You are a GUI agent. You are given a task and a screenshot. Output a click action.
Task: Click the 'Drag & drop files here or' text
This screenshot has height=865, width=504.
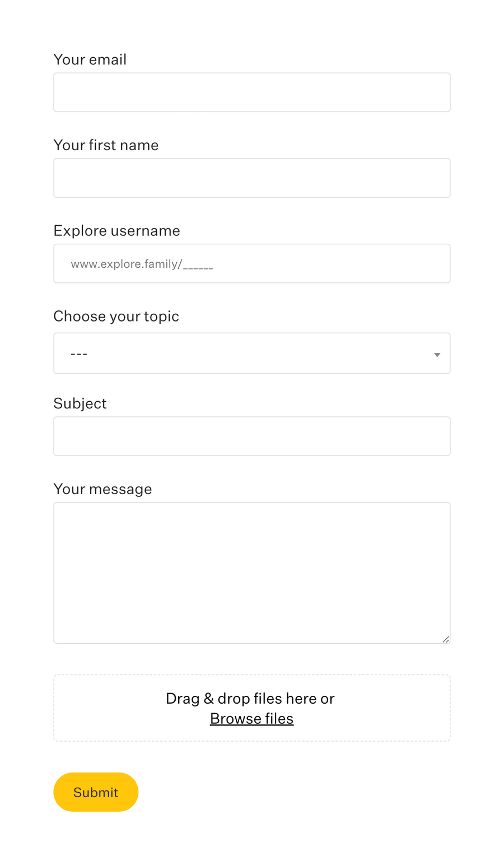250,699
